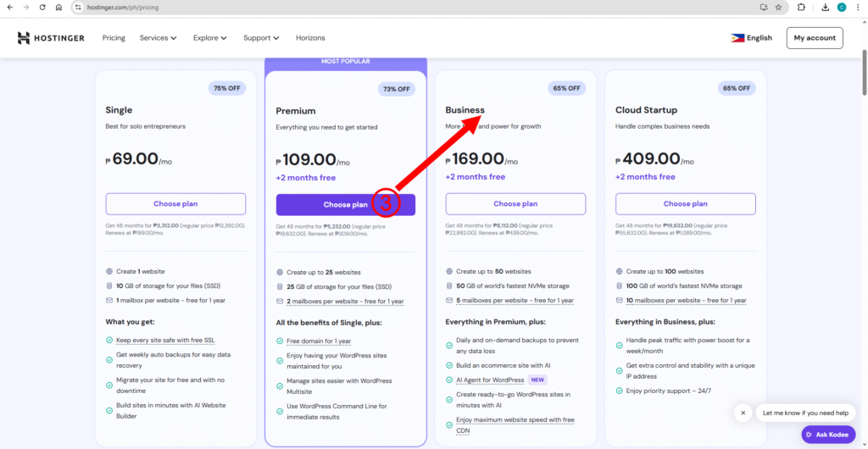Click the 75% OFF badge

click(227, 88)
